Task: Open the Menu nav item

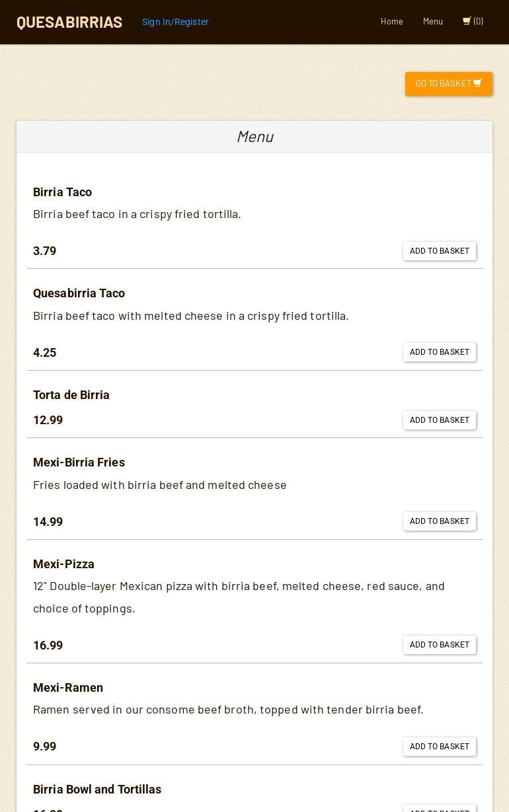Action: point(433,22)
